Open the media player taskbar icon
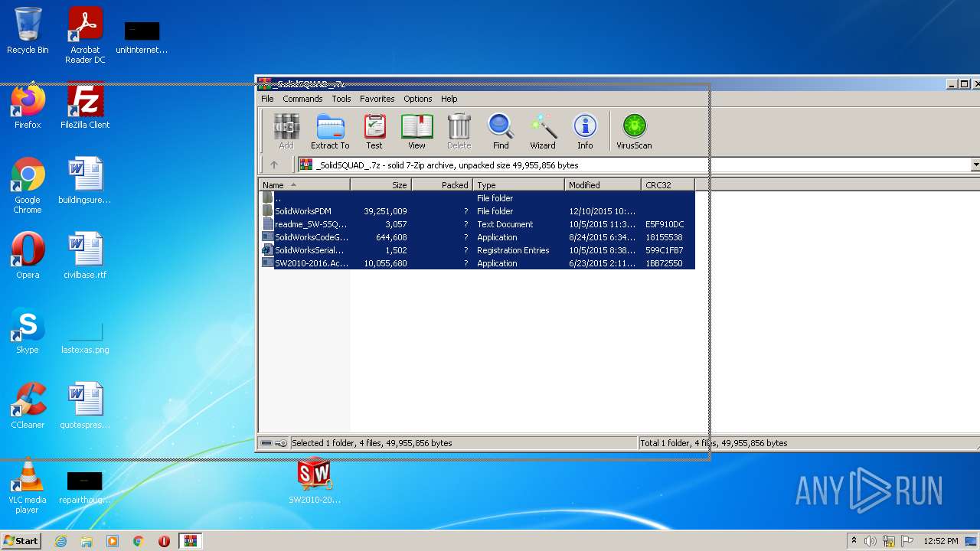Viewport: 980px width, 551px height. pyautogui.click(x=113, y=541)
